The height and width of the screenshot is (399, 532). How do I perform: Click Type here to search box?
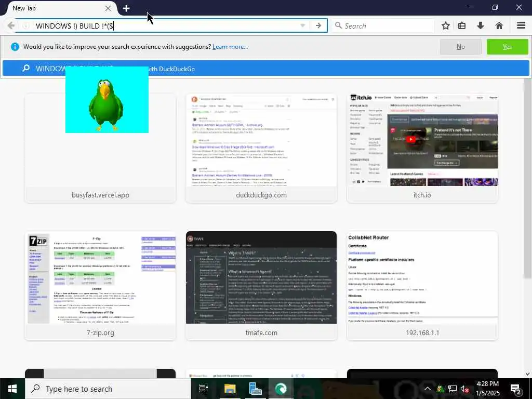108,389
